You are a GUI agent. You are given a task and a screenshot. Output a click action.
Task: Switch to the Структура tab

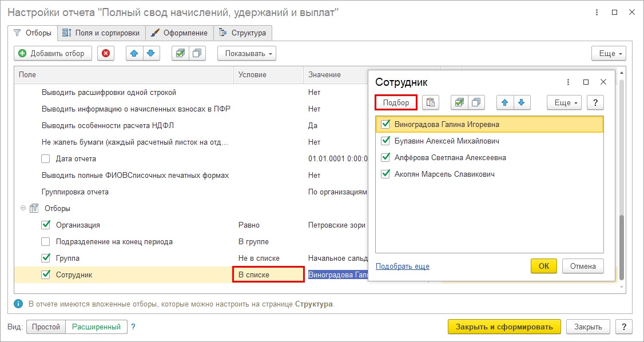tap(243, 33)
